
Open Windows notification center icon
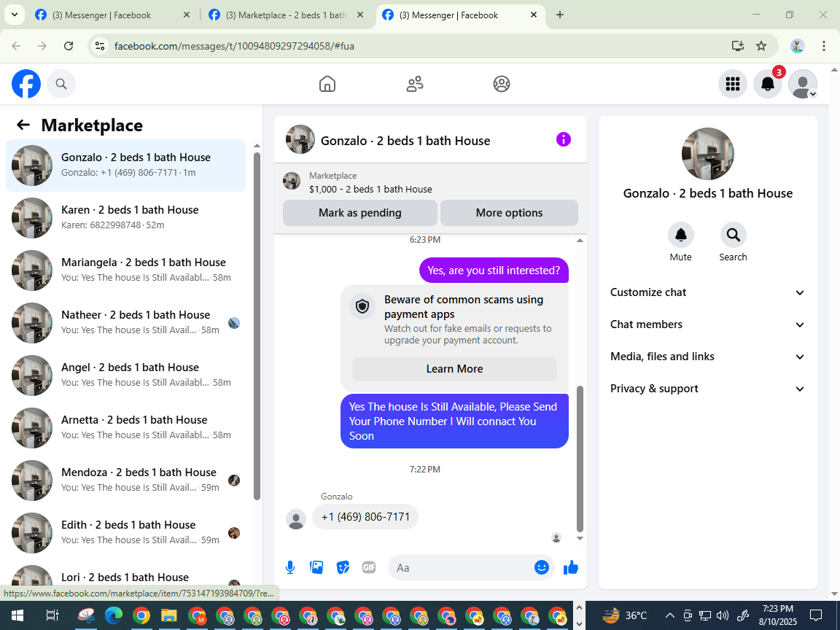pyautogui.click(x=816, y=615)
